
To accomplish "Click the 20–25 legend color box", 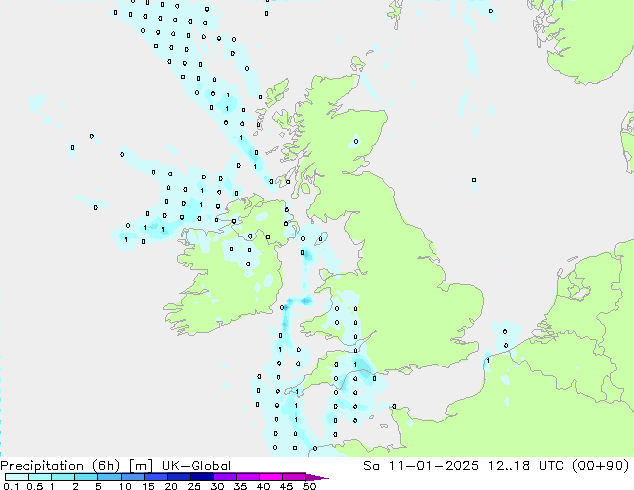I will click(179, 477).
